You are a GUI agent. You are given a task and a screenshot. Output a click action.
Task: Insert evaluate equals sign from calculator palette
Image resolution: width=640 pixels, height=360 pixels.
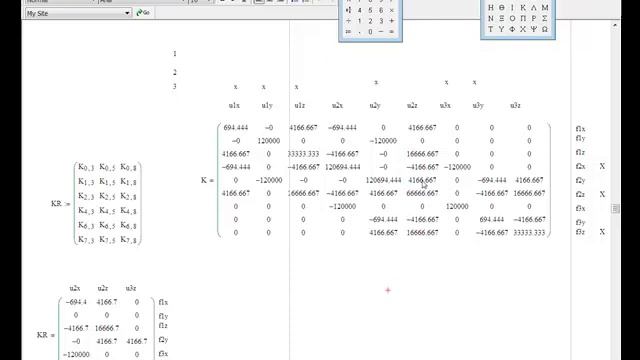pos(392,31)
